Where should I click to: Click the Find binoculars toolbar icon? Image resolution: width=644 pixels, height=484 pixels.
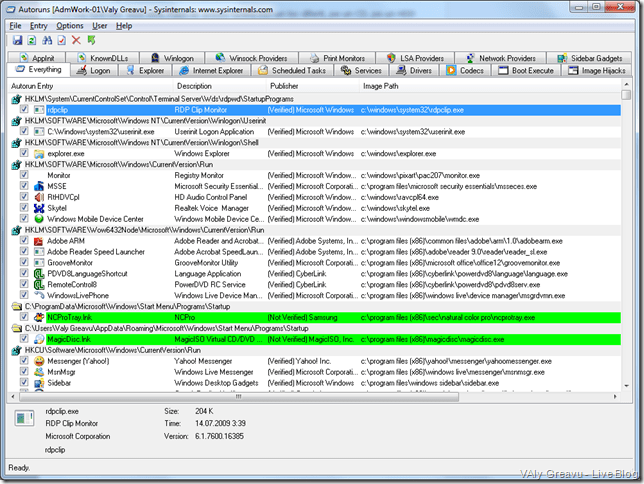tap(46, 40)
